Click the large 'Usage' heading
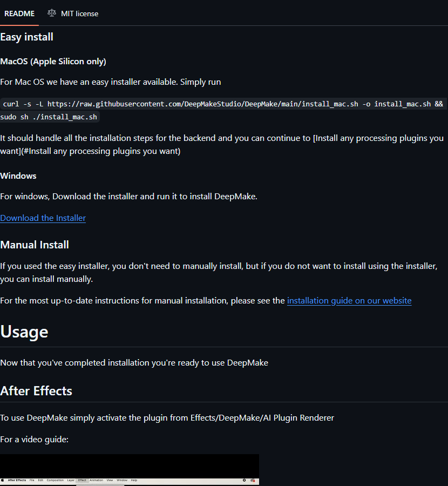 click(x=24, y=332)
